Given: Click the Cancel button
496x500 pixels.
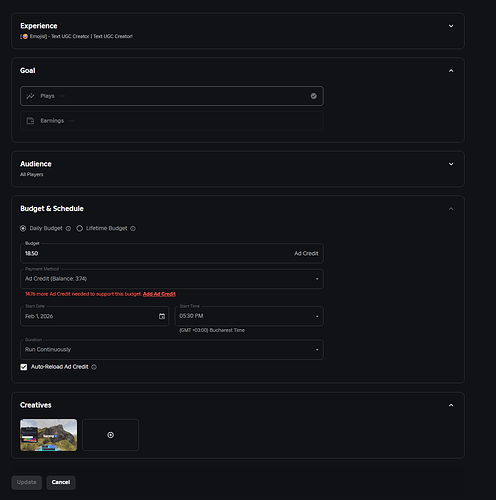Looking at the screenshot, I should [x=61, y=482].
